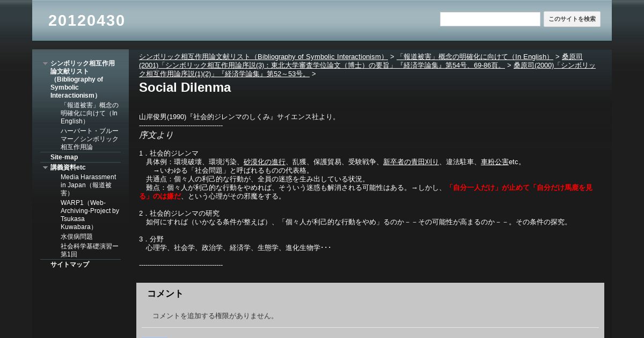Click the Social Dilenma page heading
This screenshot has width=644, height=338.
tap(185, 87)
